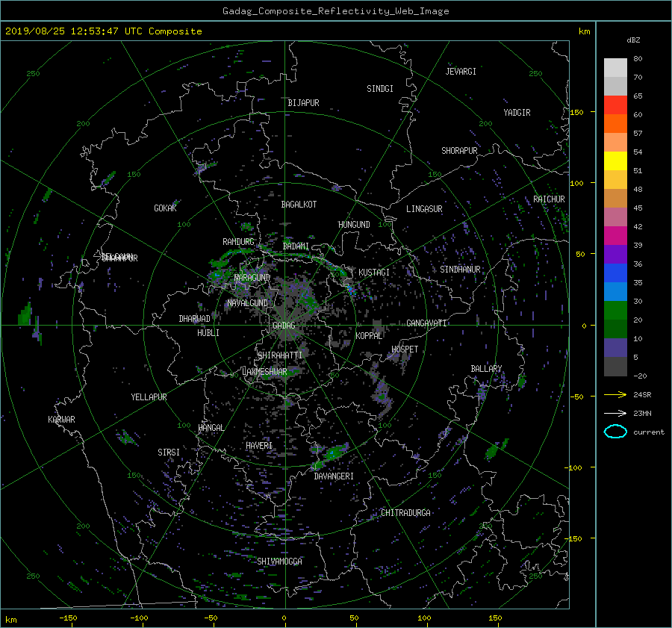Click the timestamp '2019/08/25 12:53:47 UTC Composite'
This screenshot has width=672, height=628.
point(103,31)
